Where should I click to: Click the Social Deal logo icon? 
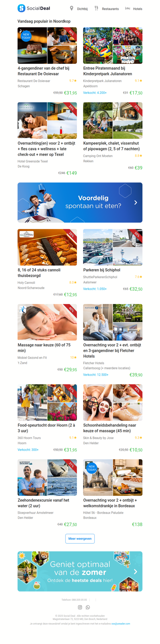21,8
